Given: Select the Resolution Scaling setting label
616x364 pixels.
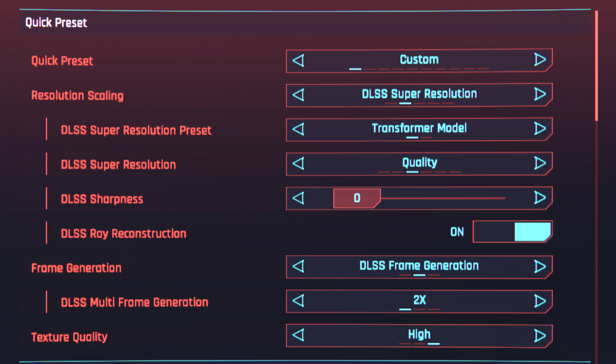Looking at the screenshot, I should pyautogui.click(x=77, y=95).
